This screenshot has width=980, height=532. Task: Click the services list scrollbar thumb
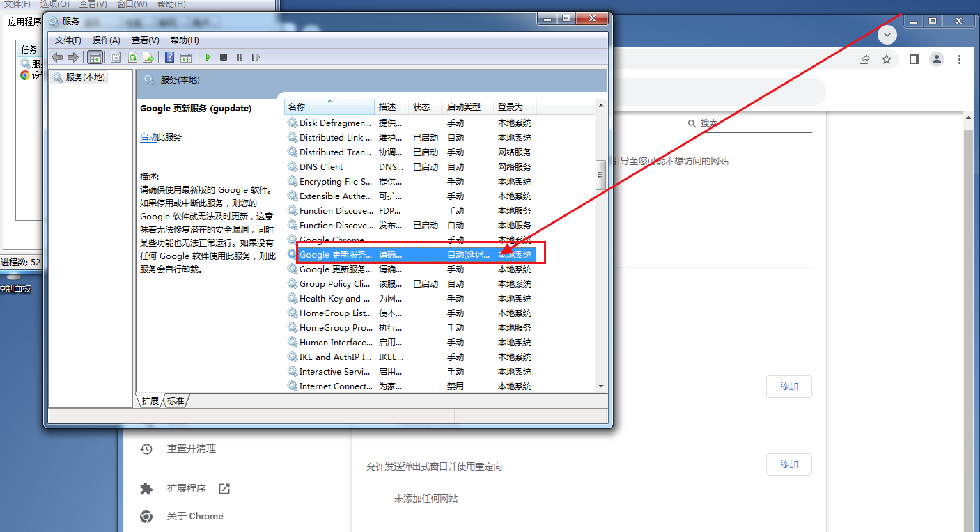click(x=600, y=175)
